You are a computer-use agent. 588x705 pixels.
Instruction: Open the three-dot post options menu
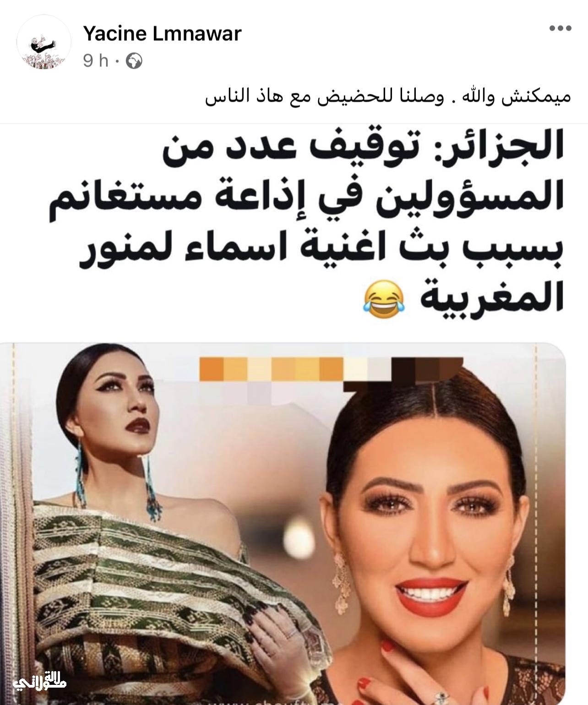[x=561, y=28]
